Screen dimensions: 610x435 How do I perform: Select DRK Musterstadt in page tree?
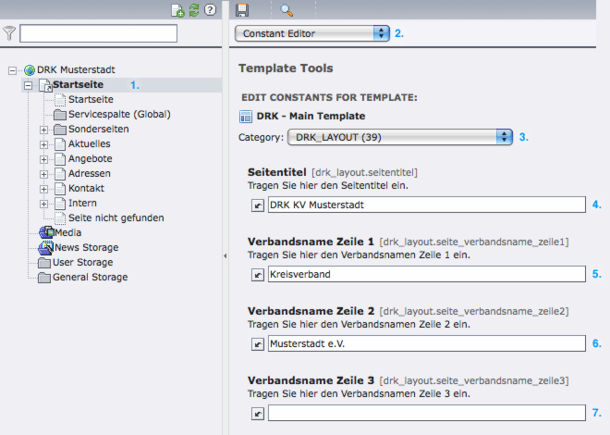76,70
